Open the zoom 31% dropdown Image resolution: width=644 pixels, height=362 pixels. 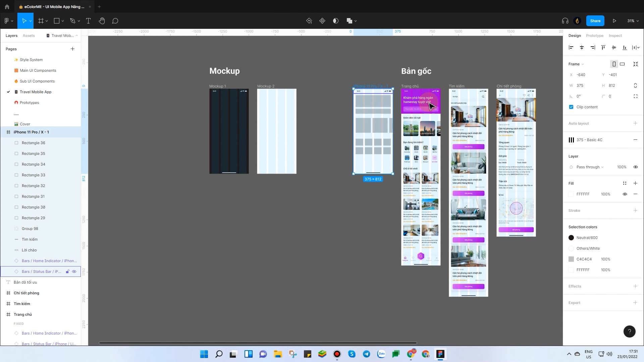633,21
